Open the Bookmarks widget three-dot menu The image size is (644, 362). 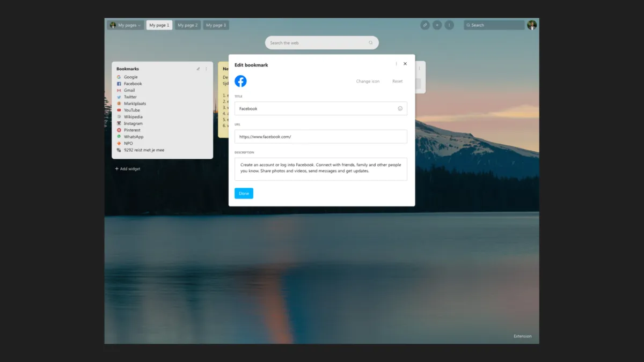[x=206, y=69]
